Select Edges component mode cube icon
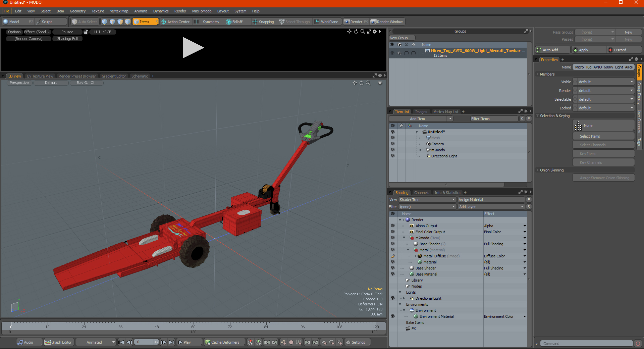Image resolution: width=644 pixels, height=349 pixels. [112, 22]
